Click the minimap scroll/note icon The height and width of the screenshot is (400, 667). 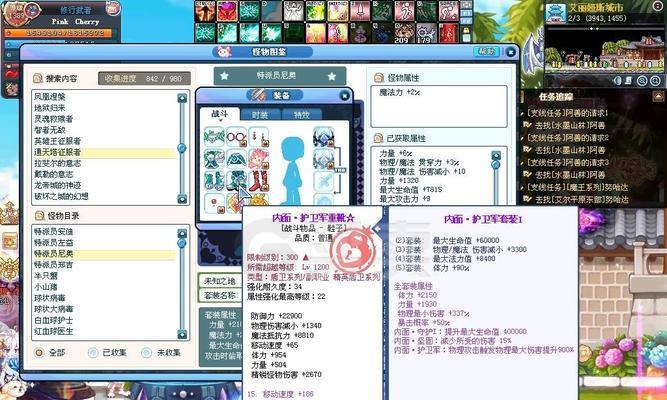(x=628, y=81)
